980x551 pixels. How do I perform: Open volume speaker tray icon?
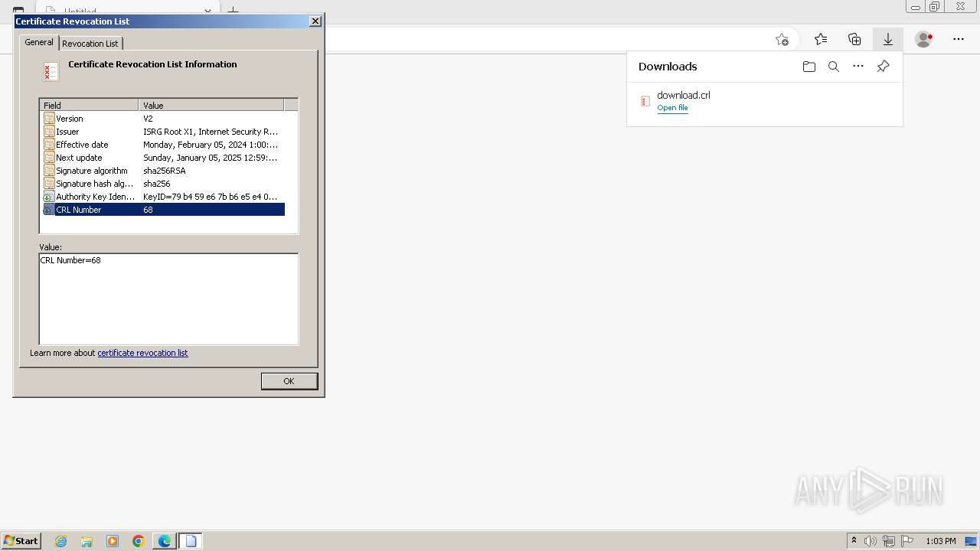(871, 541)
